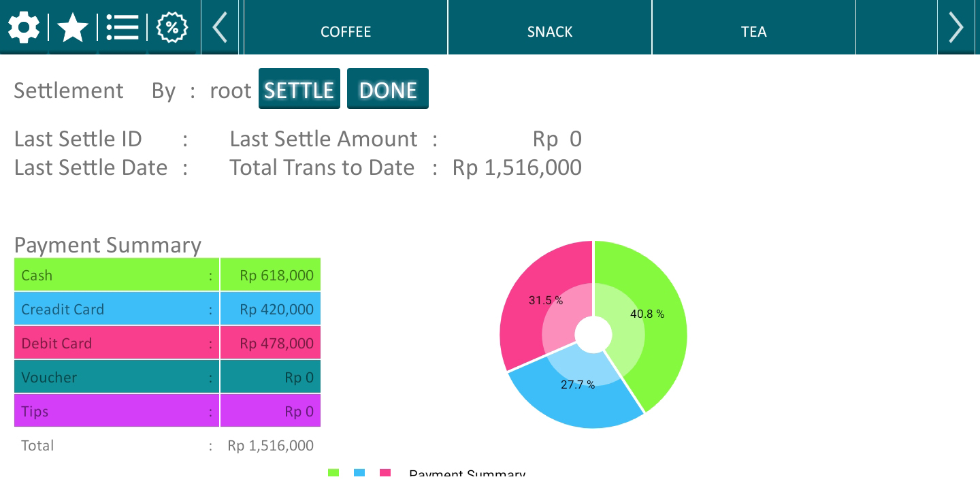Image resolution: width=980 pixels, height=490 pixels.
Task: Click the SETTLE button
Action: tap(299, 88)
